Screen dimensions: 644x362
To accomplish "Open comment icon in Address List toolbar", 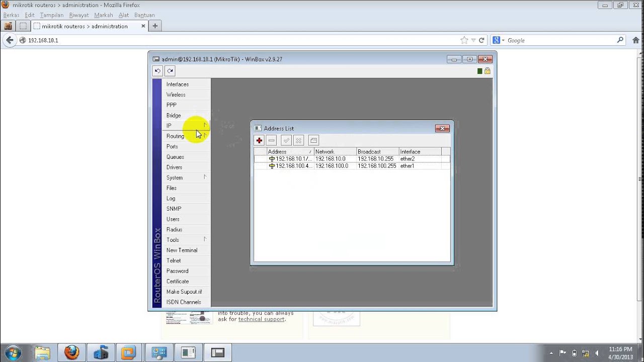I will point(313,141).
